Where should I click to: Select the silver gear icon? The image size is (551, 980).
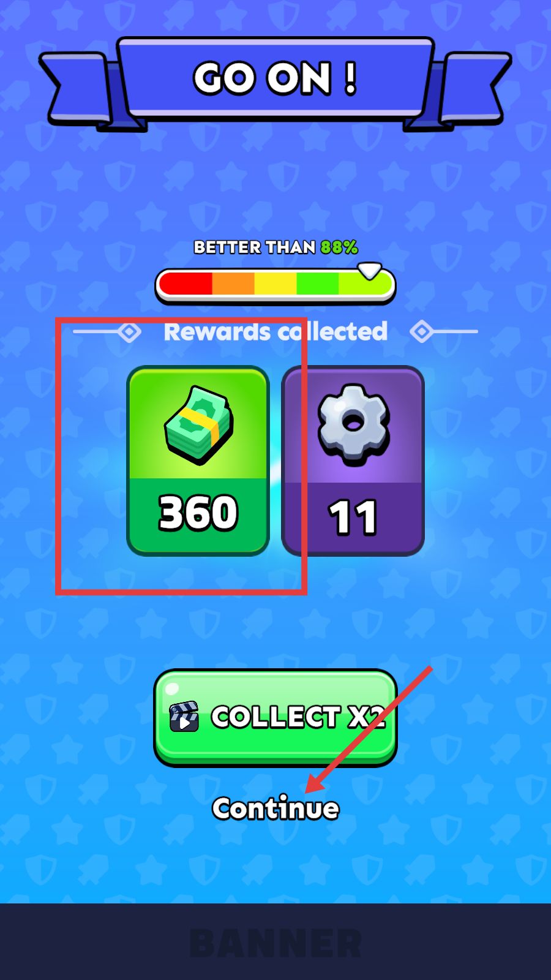(353, 424)
